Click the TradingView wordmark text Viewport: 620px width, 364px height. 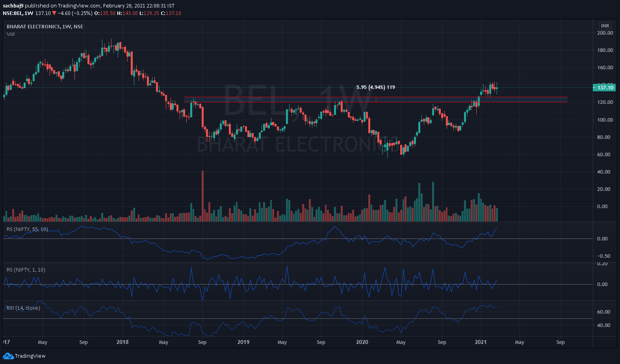pos(30,356)
